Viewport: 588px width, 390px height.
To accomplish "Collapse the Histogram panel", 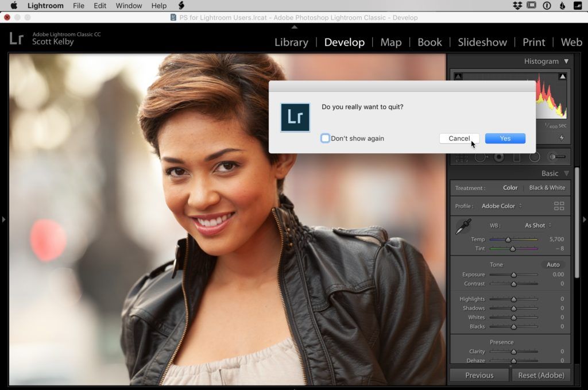I will [566, 61].
